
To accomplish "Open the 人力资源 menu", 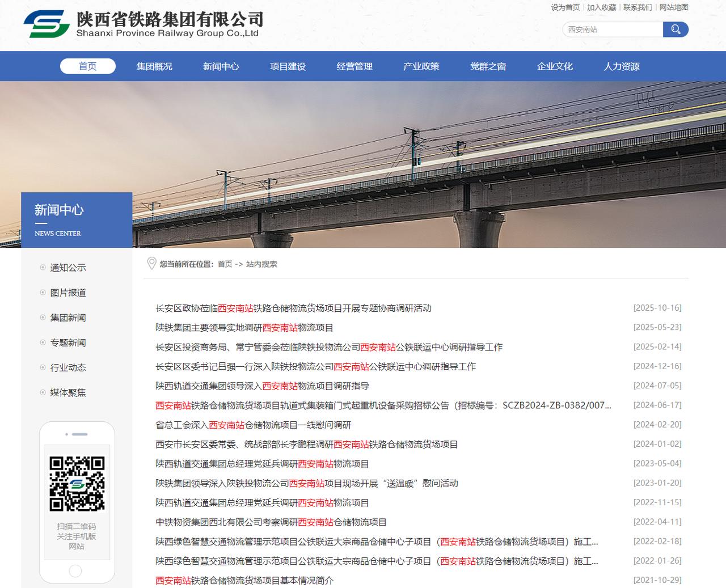I will [622, 66].
